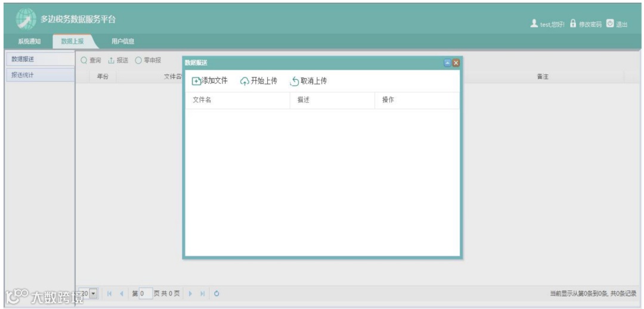Go to last page of results
This screenshot has width=644, height=309.
tap(203, 294)
